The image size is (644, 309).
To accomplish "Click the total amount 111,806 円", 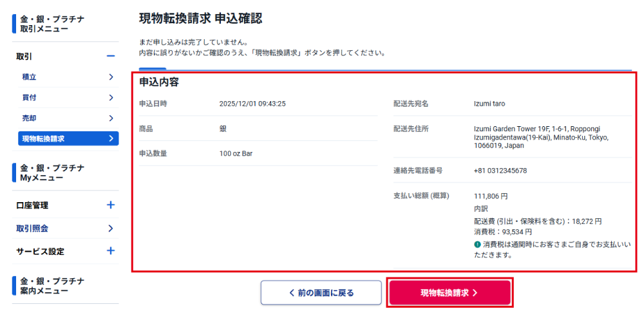I will click(x=491, y=196).
